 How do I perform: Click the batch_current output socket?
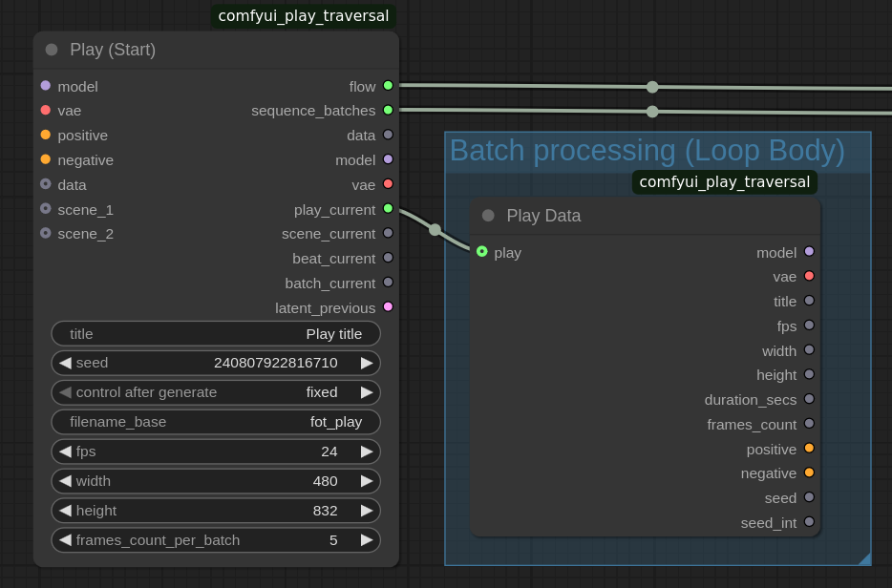click(x=388, y=283)
